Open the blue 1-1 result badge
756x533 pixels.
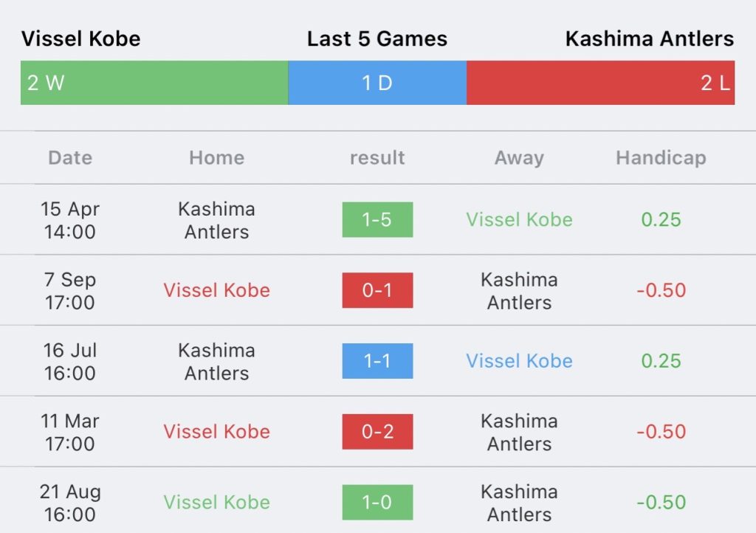click(377, 361)
